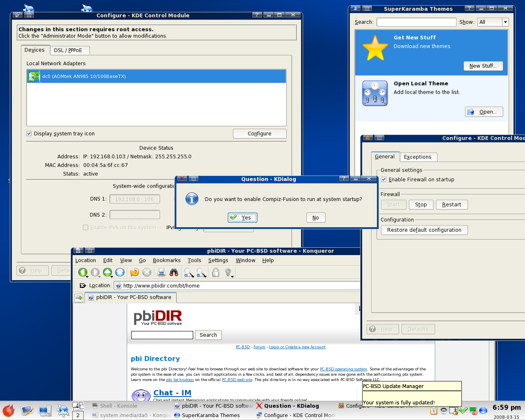This screenshot has height=420, width=525.
Task: Click the Search button on pbiDIR page
Action: (x=208, y=335)
